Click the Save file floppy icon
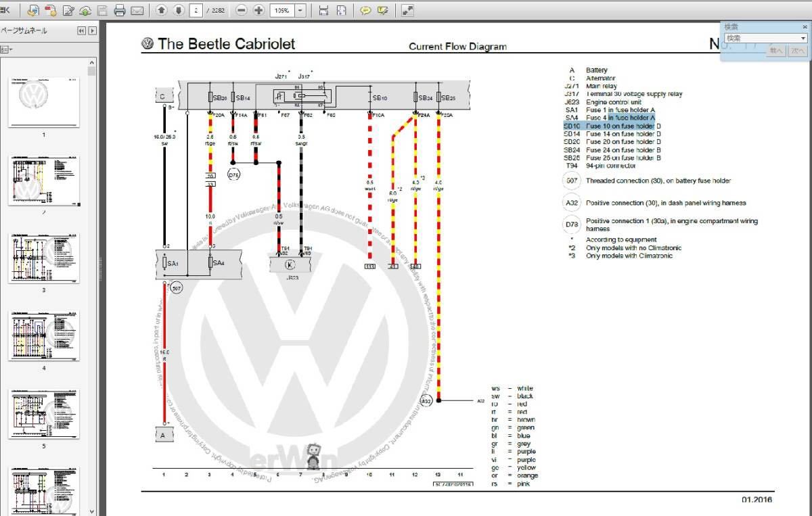This screenshot has width=812, height=516. [102, 10]
